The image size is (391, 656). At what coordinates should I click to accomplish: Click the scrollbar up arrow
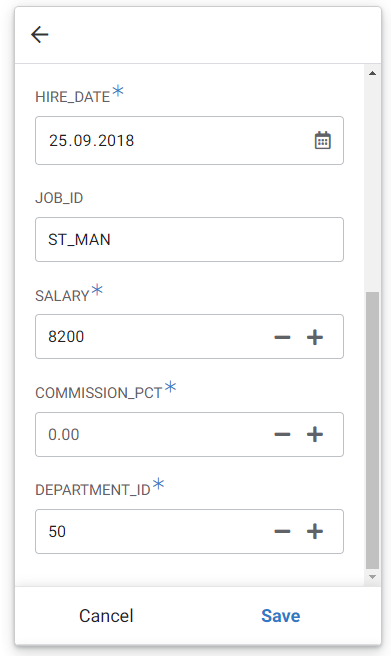click(x=372, y=73)
